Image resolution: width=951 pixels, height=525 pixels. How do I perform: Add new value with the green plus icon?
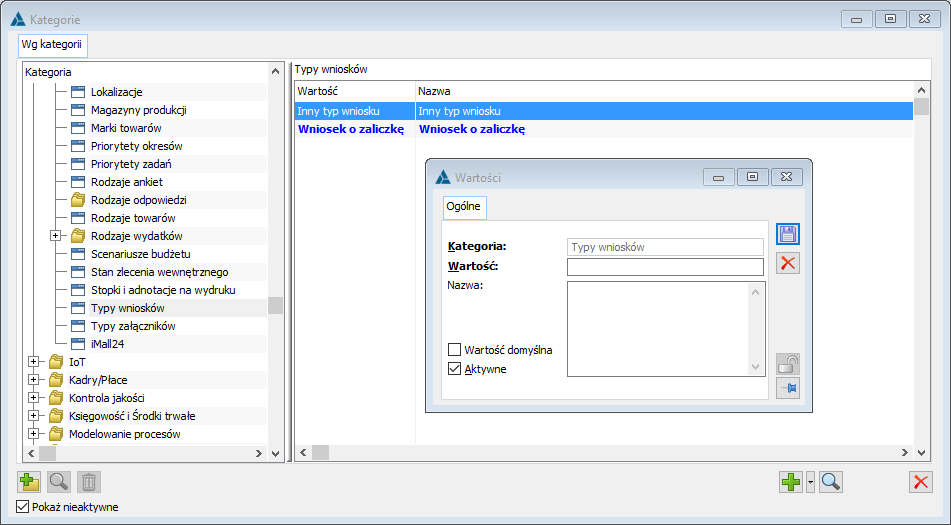tap(791, 482)
